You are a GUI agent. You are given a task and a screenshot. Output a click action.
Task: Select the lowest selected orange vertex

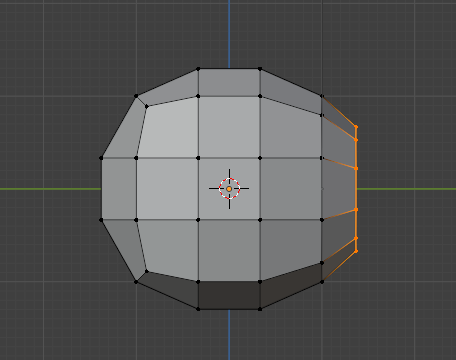pos(356,251)
